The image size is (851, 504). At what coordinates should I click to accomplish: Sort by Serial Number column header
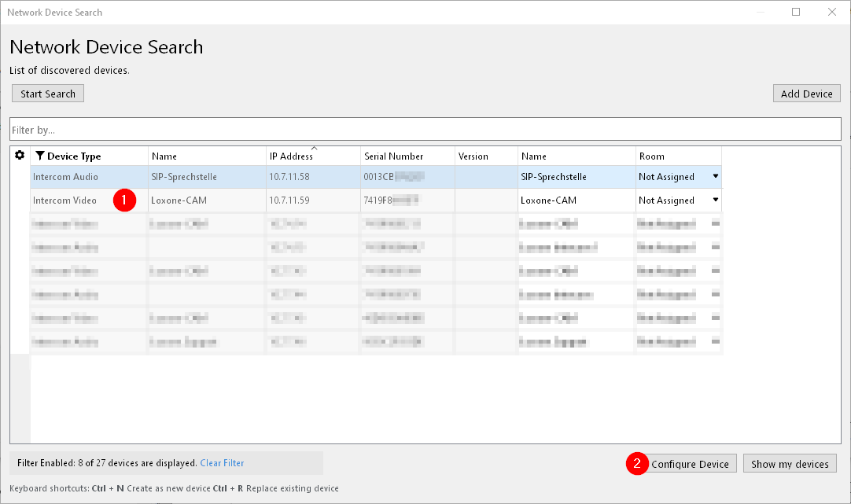click(393, 156)
